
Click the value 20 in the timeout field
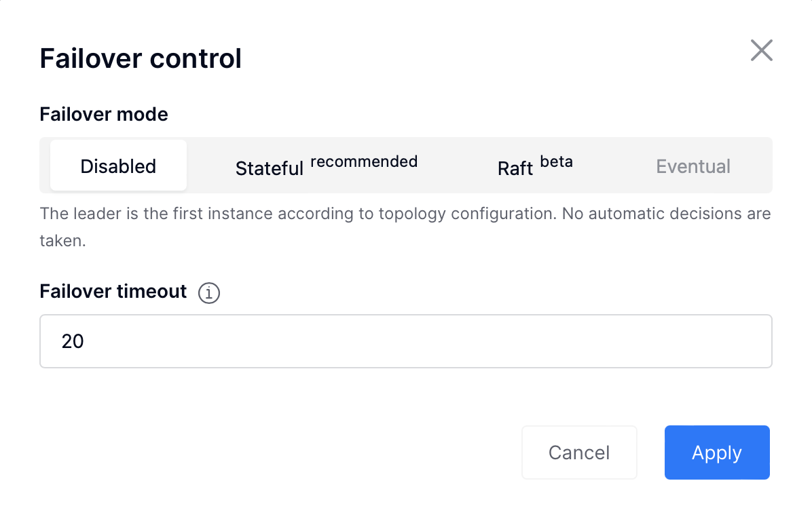point(73,341)
